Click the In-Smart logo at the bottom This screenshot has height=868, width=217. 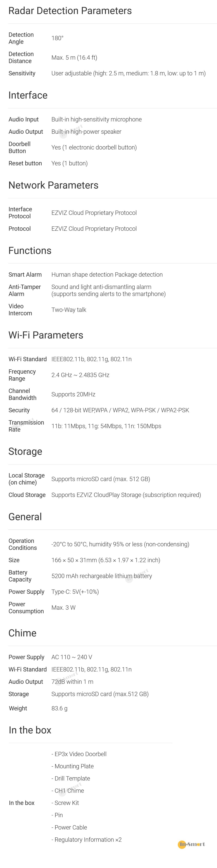pyautogui.click(x=191, y=844)
